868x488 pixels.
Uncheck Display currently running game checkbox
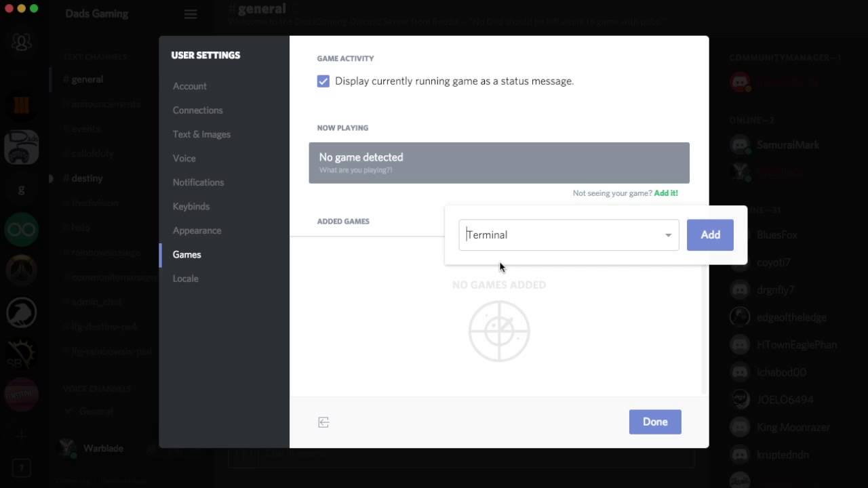pyautogui.click(x=323, y=81)
